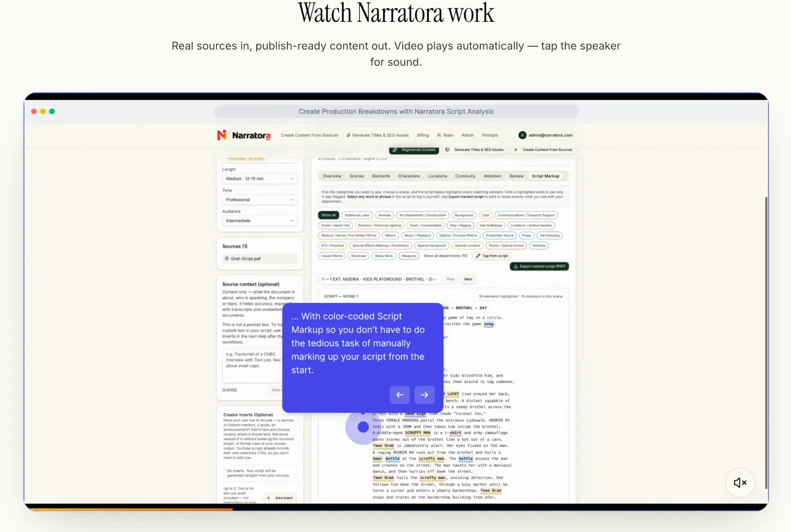Open Admin in the navbar
The height and width of the screenshot is (532, 791).
[x=468, y=135]
